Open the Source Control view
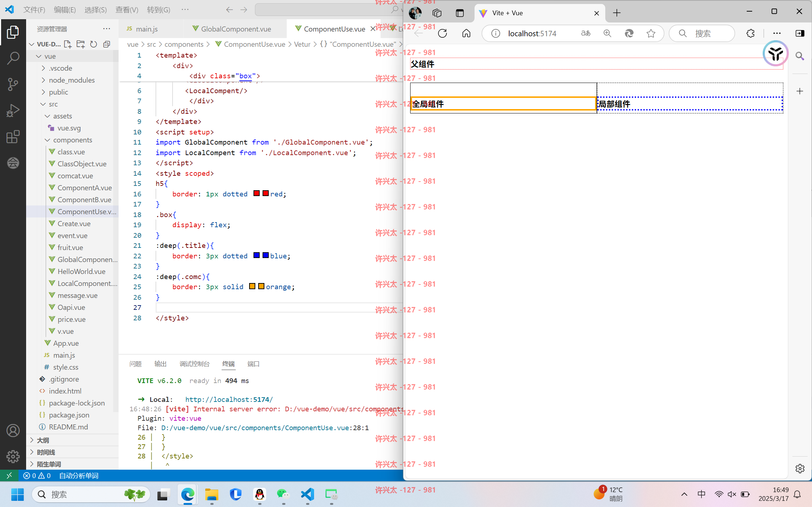The height and width of the screenshot is (507, 812). pyautogui.click(x=13, y=84)
